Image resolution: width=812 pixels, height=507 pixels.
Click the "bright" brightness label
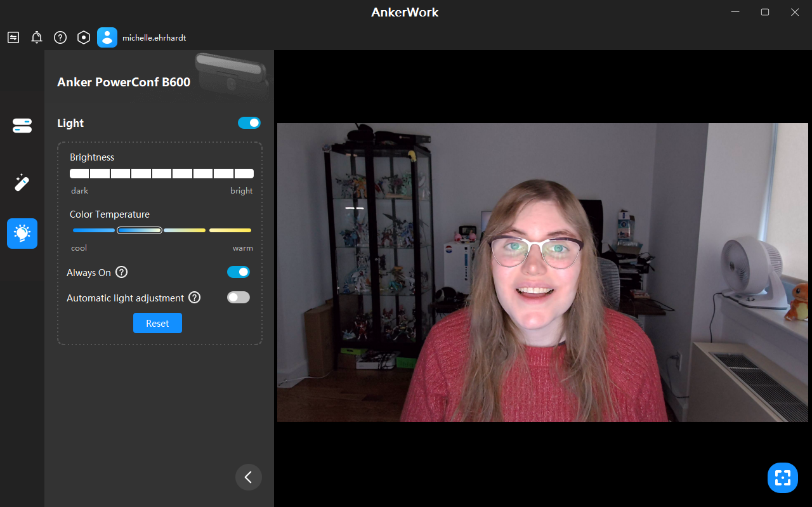coord(242,191)
